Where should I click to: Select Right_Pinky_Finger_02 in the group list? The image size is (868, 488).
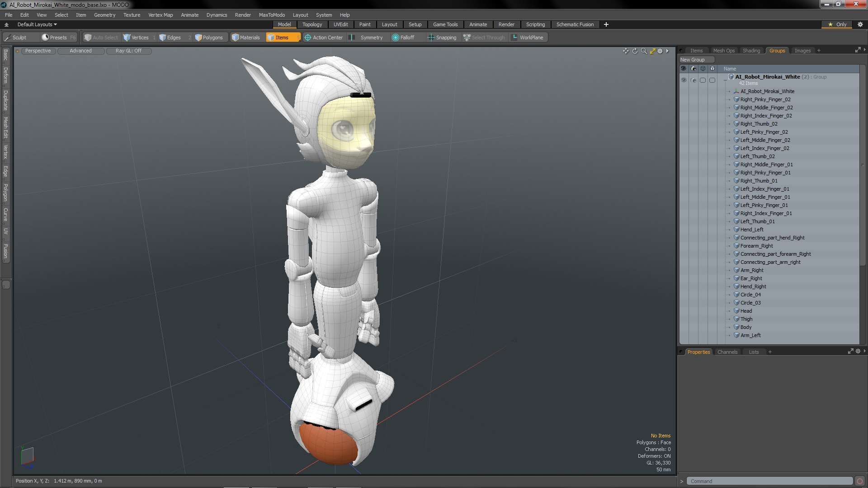765,99
